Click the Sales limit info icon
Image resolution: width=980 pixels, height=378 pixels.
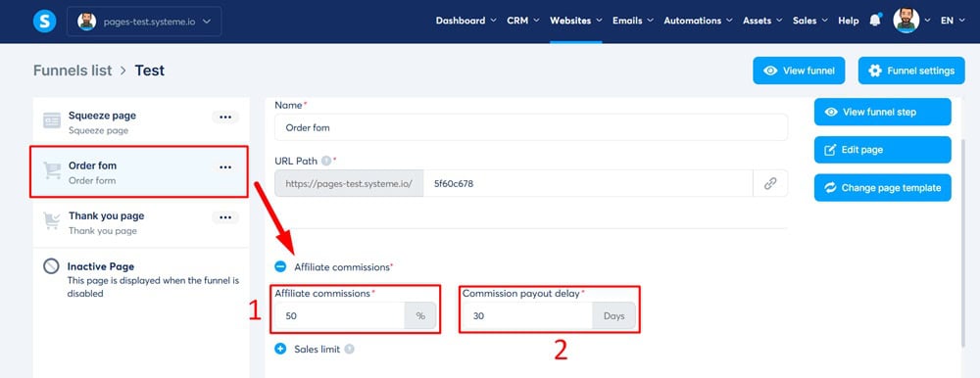[350, 350]
